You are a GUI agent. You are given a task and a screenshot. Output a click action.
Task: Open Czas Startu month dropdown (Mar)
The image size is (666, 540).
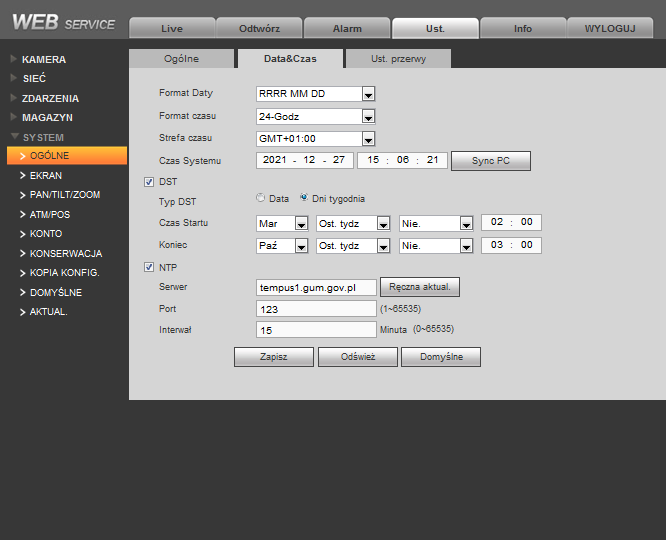(282, 223)
